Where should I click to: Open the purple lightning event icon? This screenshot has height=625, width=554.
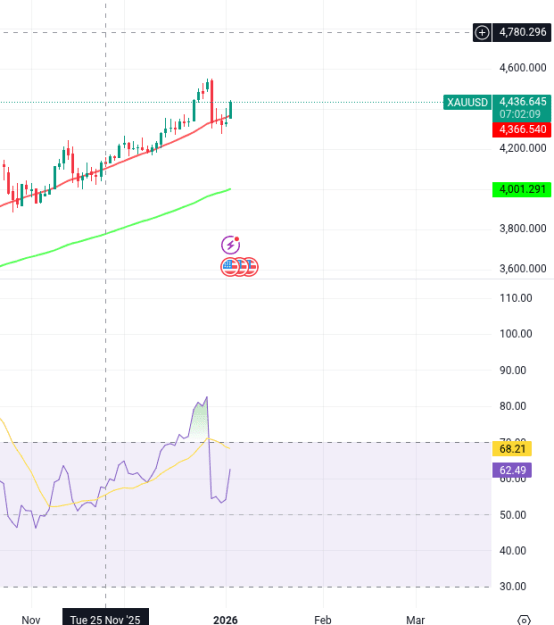pyautogui.click(x=230, y=245)
